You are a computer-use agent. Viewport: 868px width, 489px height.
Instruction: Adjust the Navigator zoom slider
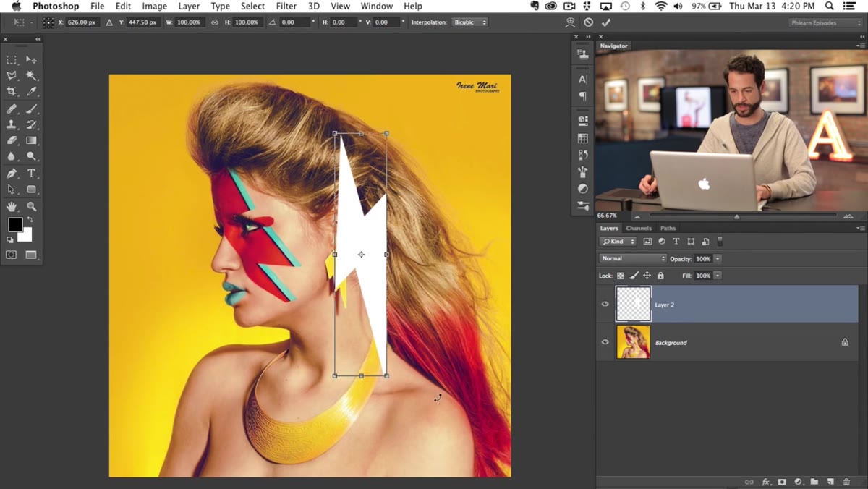click(x=737, y=216)
